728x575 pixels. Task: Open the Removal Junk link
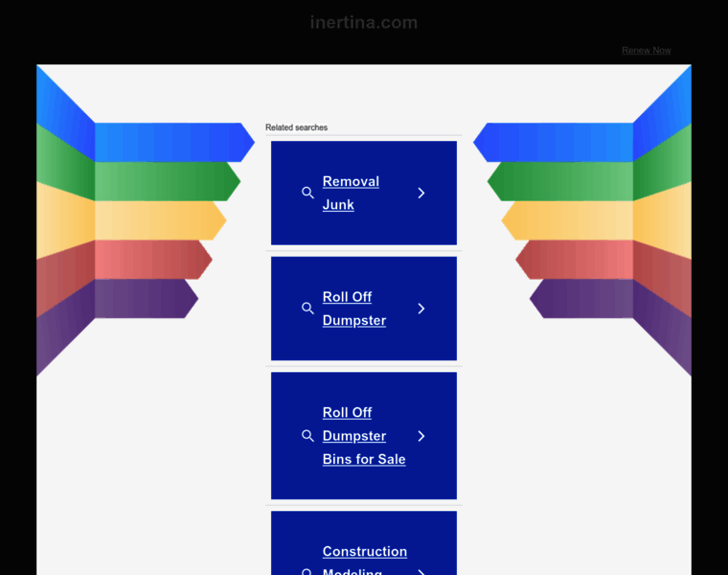pyautogui.click(x=351, y=193)
